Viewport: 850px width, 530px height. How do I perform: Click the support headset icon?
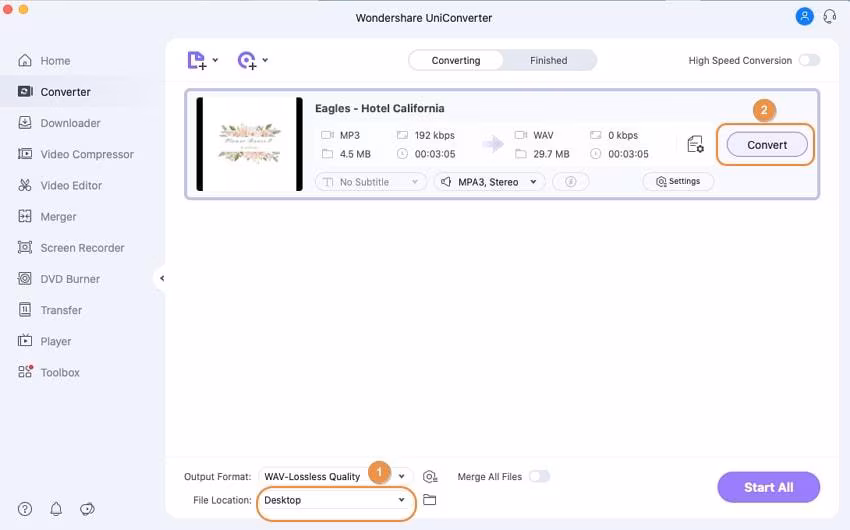tap(829, 16)
